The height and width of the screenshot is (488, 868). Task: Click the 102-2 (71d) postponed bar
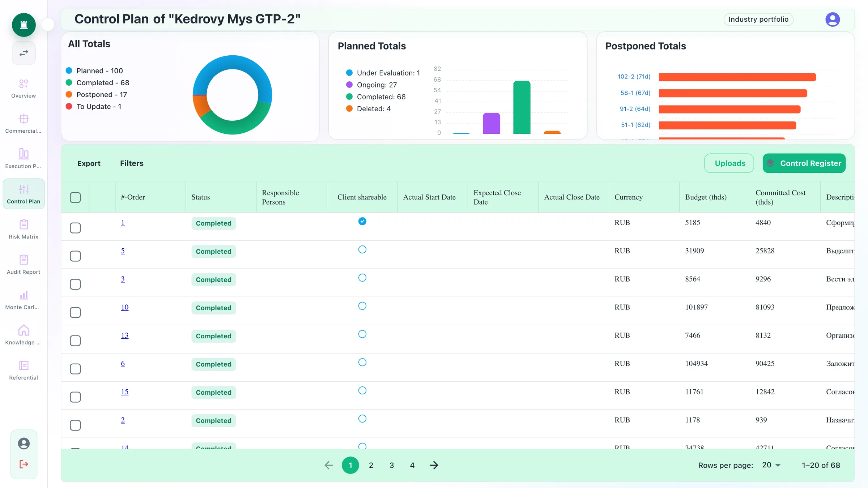[x=737, y=77]
